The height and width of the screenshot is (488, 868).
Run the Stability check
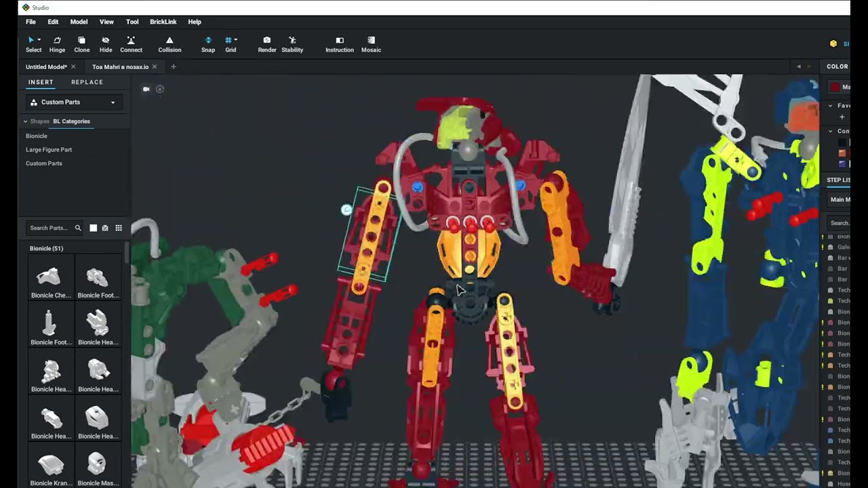(x=292, y=45)
